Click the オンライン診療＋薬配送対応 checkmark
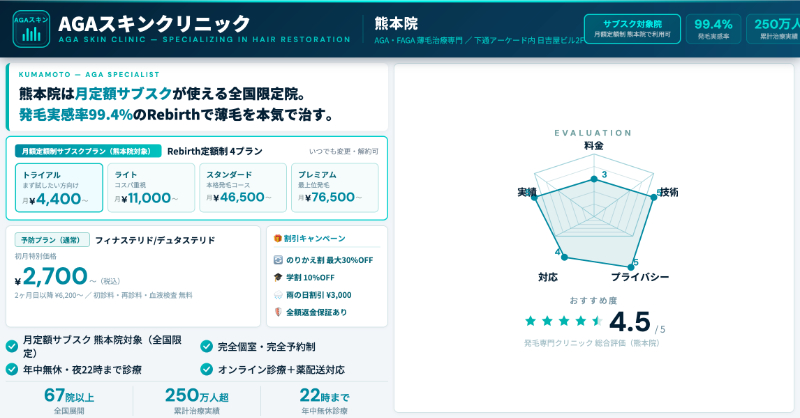This screenshot has height=418, width=800. pyautogui.click(x=207, y=369)
